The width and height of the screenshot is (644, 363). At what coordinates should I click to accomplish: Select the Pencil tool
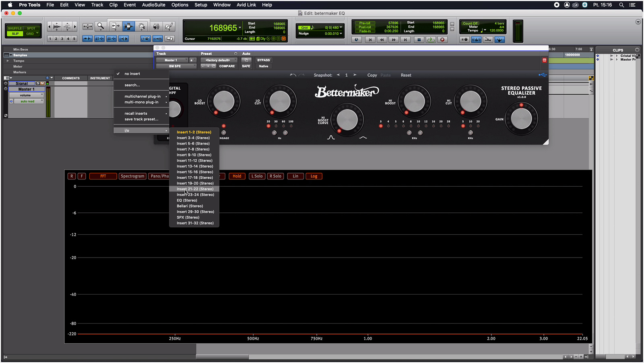pyautogui.click(x=169, y=27)
